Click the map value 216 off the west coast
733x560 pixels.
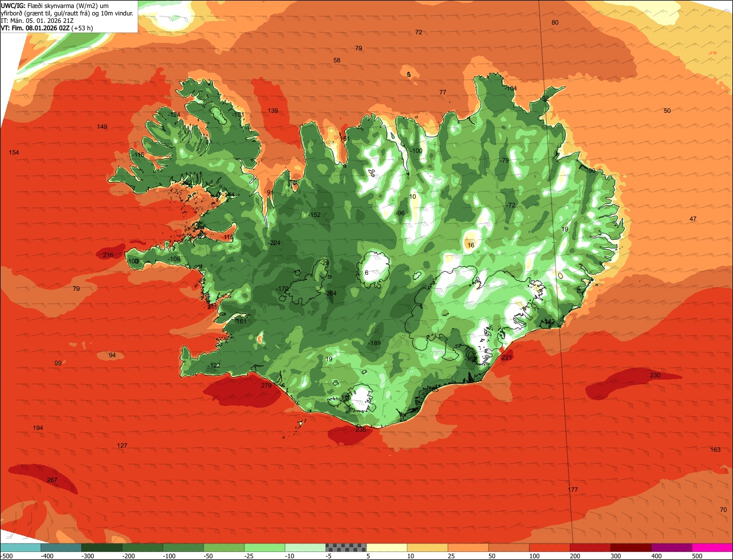click(x=108, y=255)
